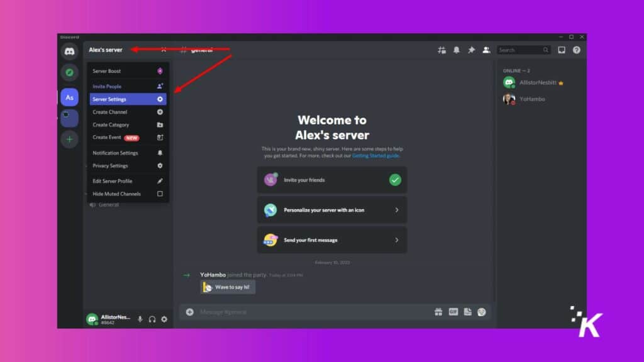Open Privacy Settings menu entry
Screen dimensions: 644x362
pos(128,166)
